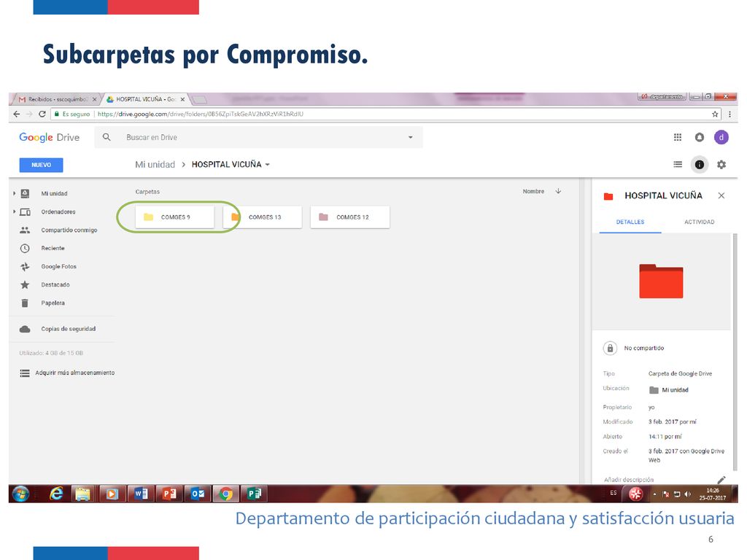Click the red folder preview thumbnail
747x560 pixels.
(x=661, y=281)
